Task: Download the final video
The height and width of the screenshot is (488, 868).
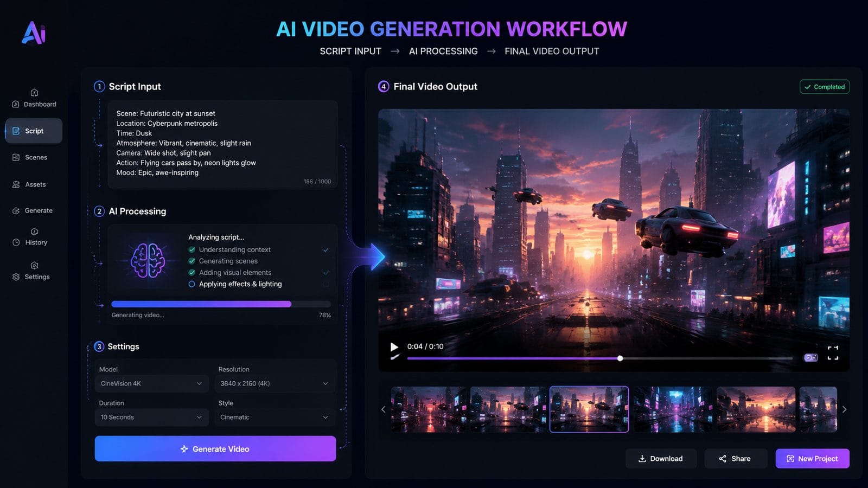Action: [x=661, y=459]
